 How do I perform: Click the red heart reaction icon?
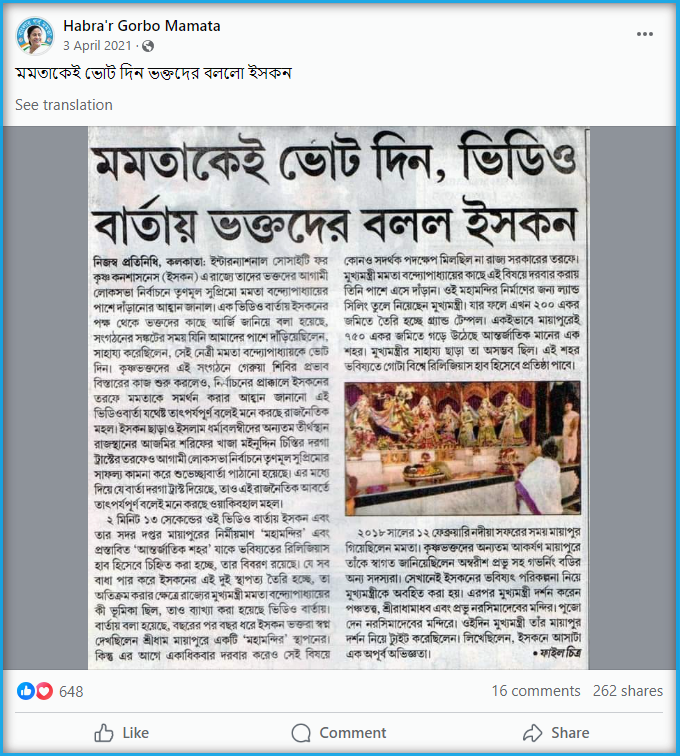[x=44, y=691]
